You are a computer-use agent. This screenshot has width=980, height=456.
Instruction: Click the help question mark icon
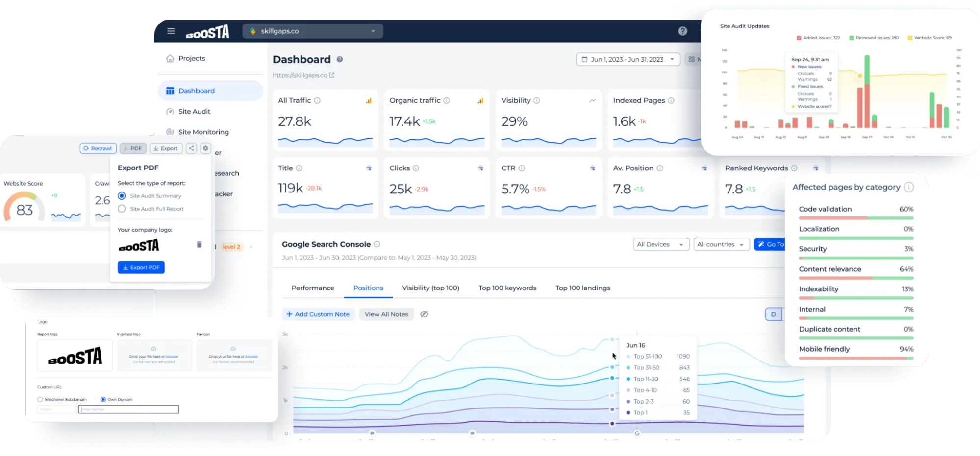click(682, 30)
